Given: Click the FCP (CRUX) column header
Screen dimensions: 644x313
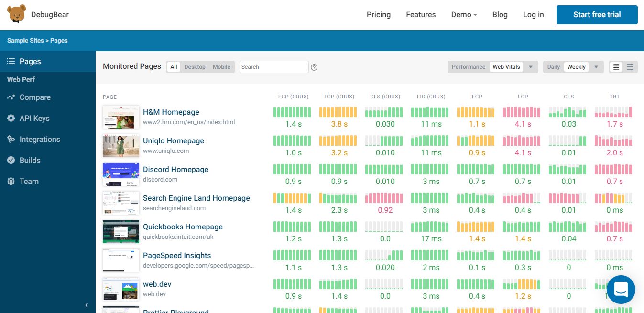Looking at the screenshot, I should 293,97.
